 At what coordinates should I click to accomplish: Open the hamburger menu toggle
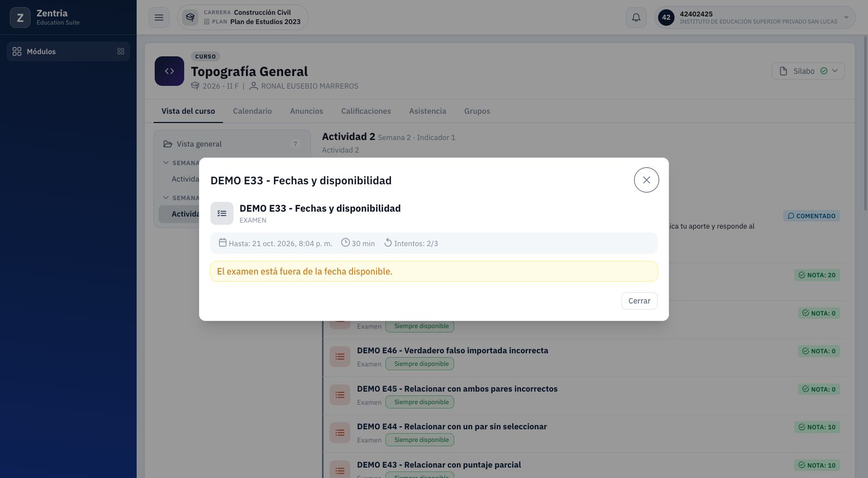(159, 18)
